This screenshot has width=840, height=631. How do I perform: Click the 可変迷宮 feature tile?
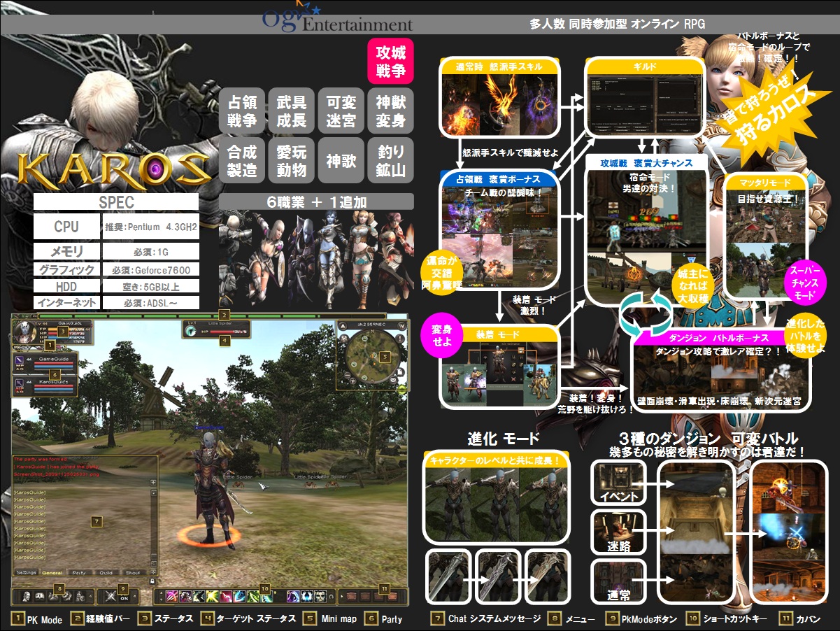pyautogui.click(x=341, y=111)
